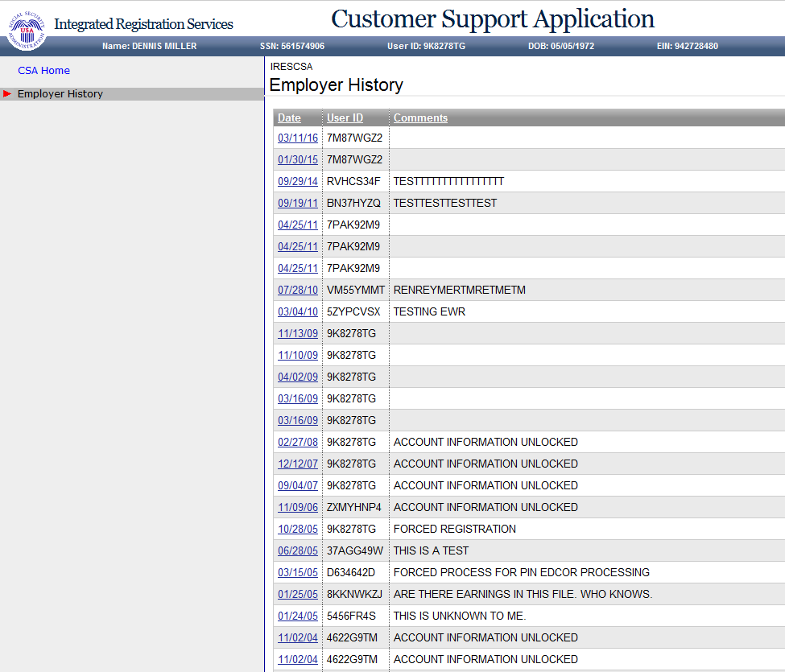
Task: Click the Integrated Registration Services title
Action: (x=143, y=24)
